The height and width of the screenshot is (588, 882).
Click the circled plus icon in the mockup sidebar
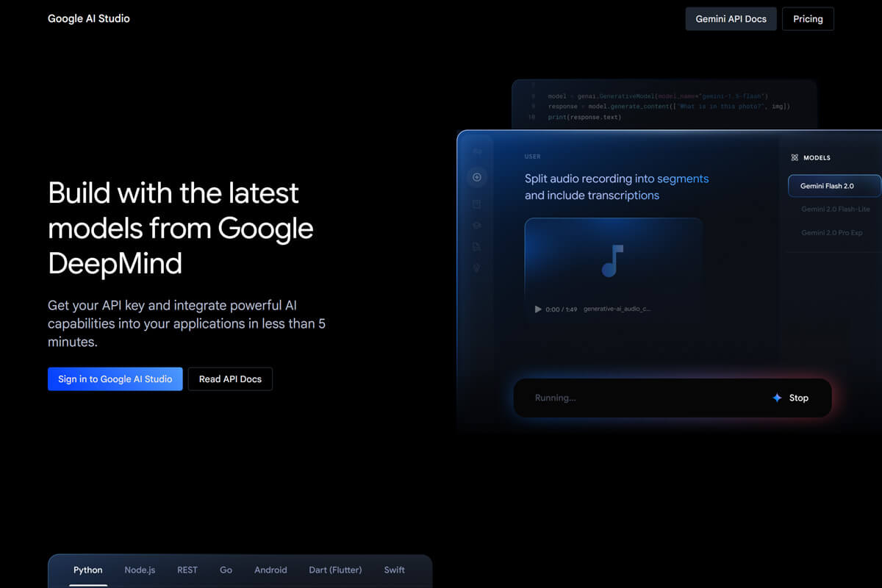pos(477,177)
